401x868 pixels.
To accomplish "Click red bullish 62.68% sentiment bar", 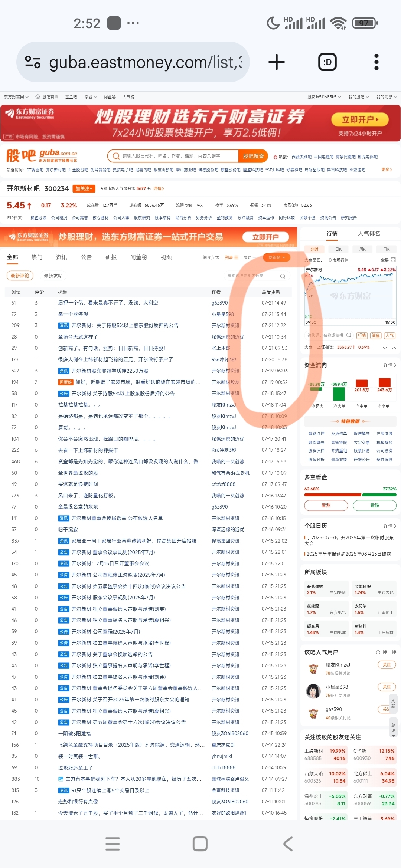I will coord(333,494).
